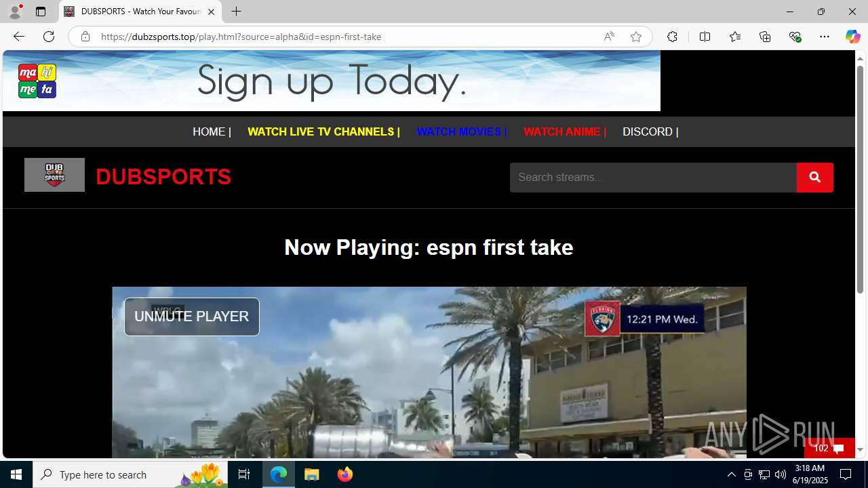
Task: Click the page vertical scrollbar thumb
Action: tap(860, 180)
